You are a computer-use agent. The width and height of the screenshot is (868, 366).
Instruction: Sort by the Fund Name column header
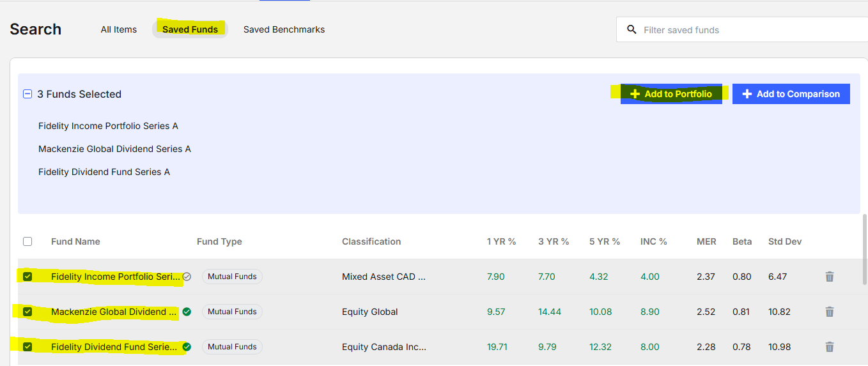click(75, 241)
